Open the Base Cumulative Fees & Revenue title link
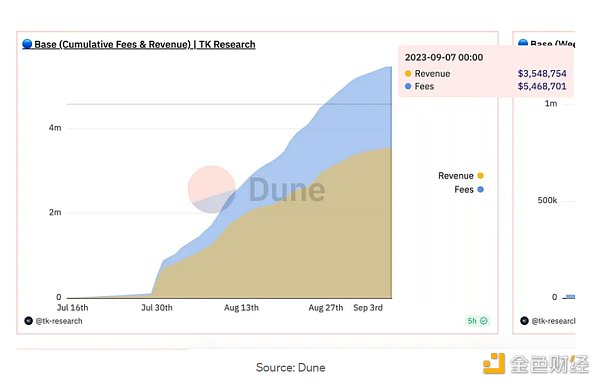Screen dimensions: 600x385 pos(145,44)
